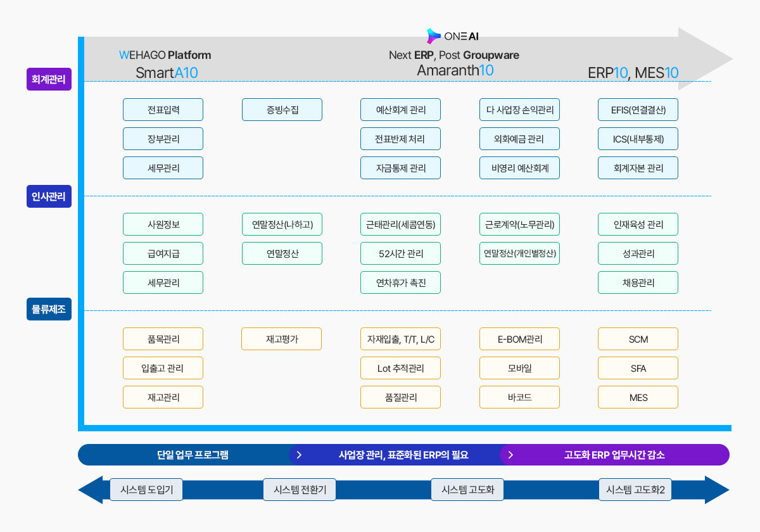Open the 근태관리(세콤연동) box

click(x=400, y=224)
